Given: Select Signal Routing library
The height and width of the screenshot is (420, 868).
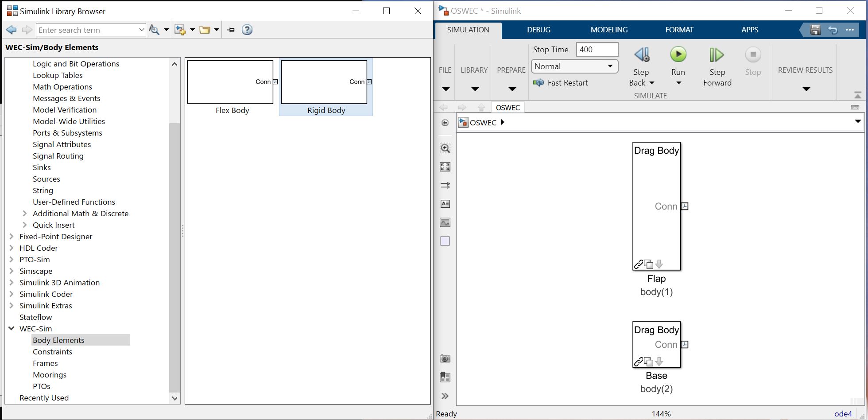Looking at the screenshot, I should (58, 156).
